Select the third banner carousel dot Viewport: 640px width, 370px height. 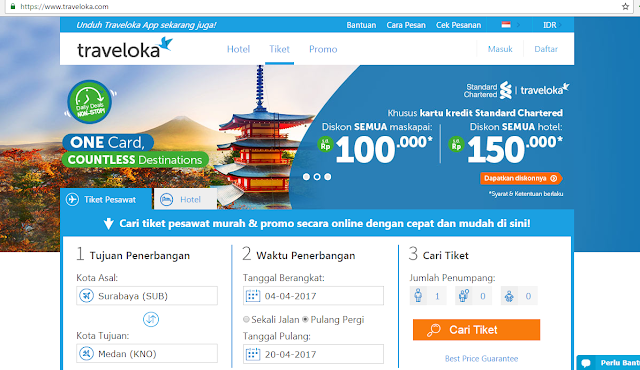pos(327,177)
